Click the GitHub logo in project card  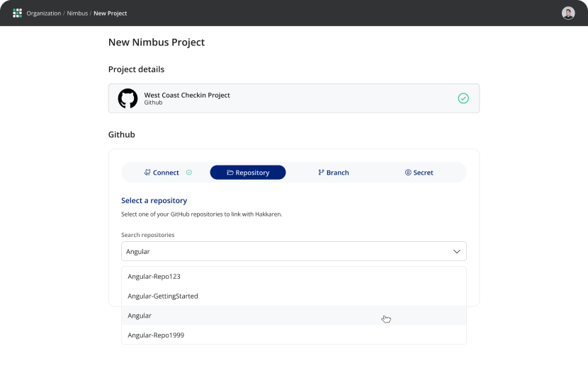coord(128,98)
